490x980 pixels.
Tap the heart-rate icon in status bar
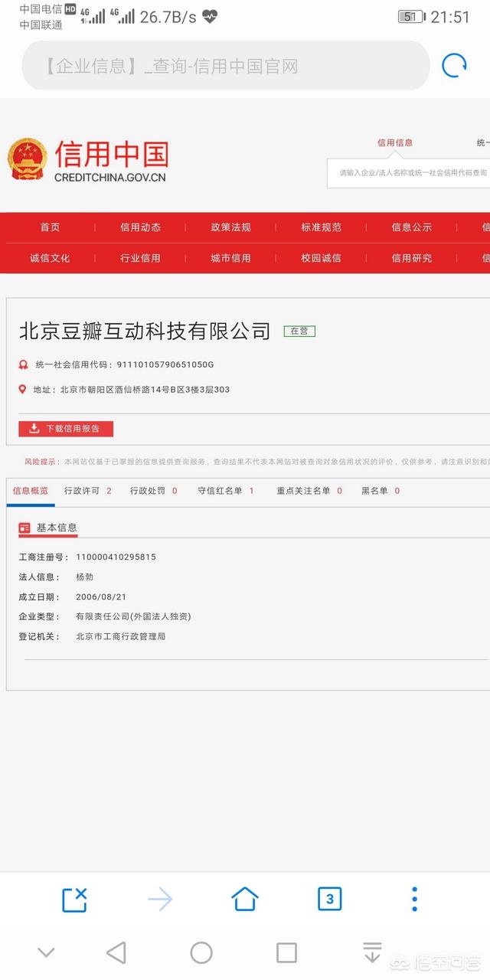210,16
